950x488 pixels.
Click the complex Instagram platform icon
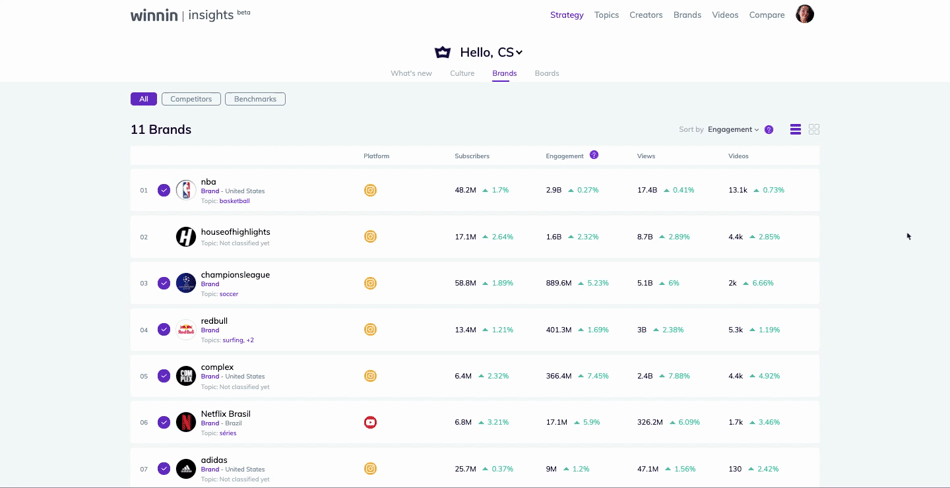(x=370, y=376)
